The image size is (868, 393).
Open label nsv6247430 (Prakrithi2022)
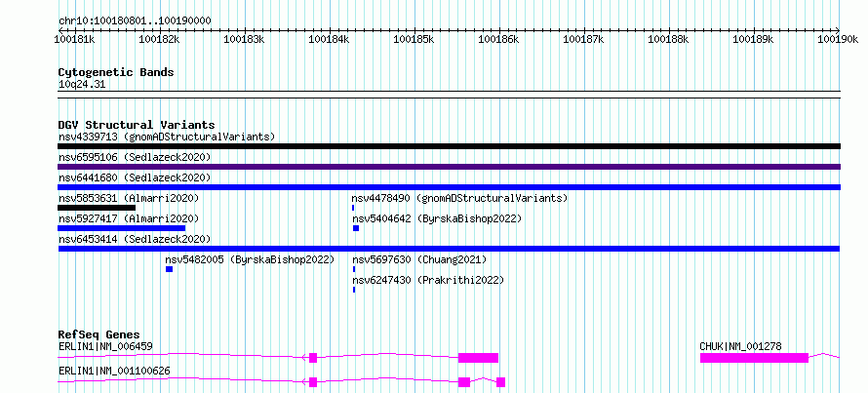click(428, 280)
